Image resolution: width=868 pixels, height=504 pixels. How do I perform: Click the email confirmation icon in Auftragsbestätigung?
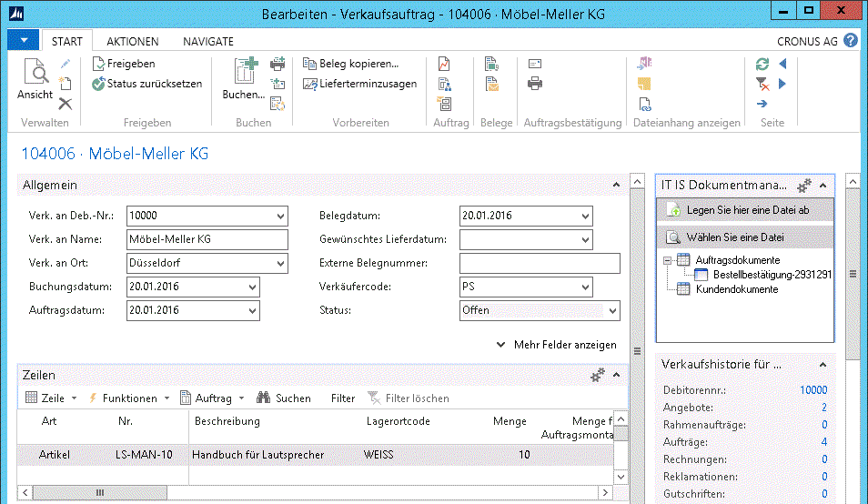tap(535, 64)
